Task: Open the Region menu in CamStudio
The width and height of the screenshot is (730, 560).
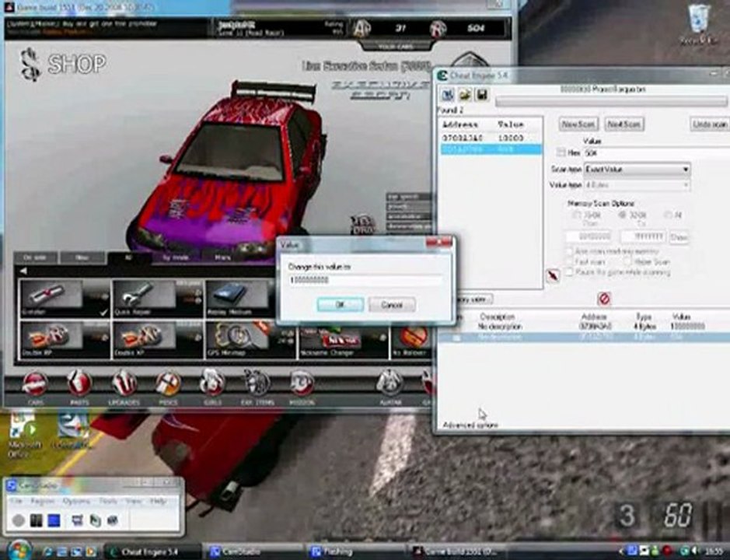Action: click(x=43, y=502)
